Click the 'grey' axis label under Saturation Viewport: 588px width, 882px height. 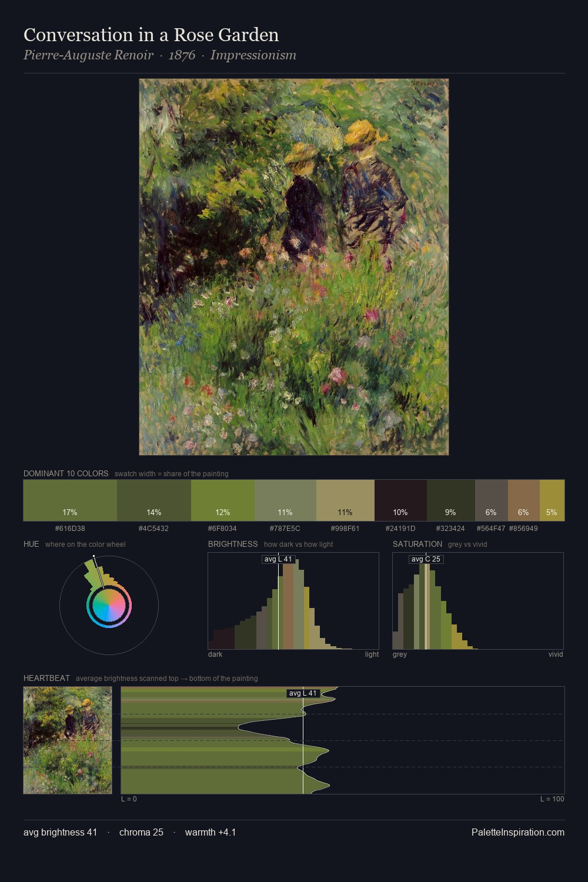400,654
